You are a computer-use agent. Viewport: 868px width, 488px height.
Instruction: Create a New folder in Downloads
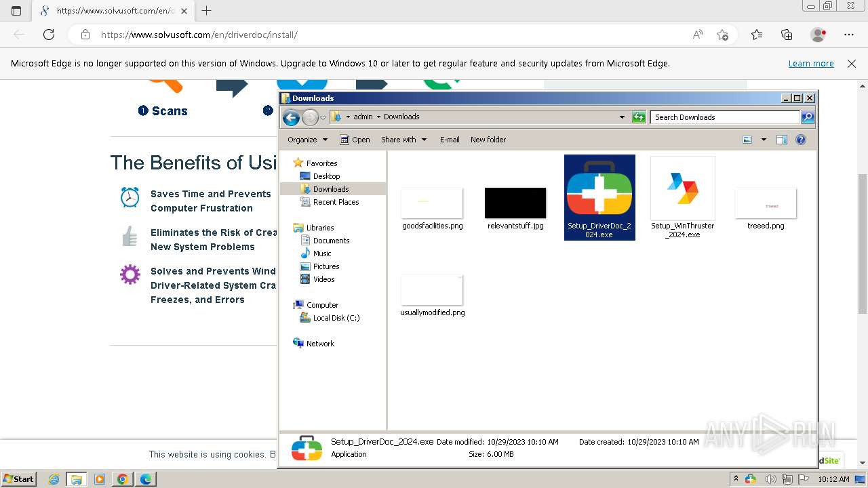tap(488, 140)
